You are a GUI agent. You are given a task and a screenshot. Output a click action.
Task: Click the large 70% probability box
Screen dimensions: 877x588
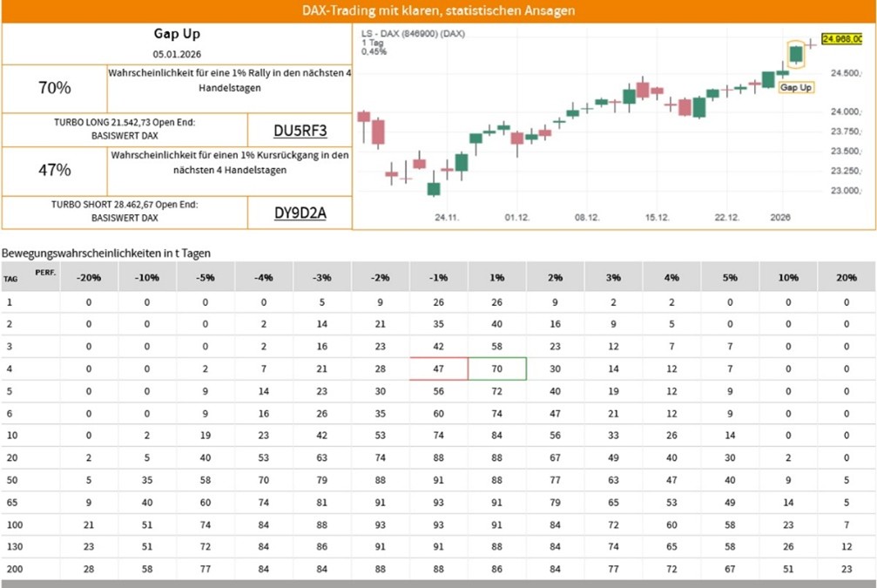pyautogui.click(x=54, y=88)
